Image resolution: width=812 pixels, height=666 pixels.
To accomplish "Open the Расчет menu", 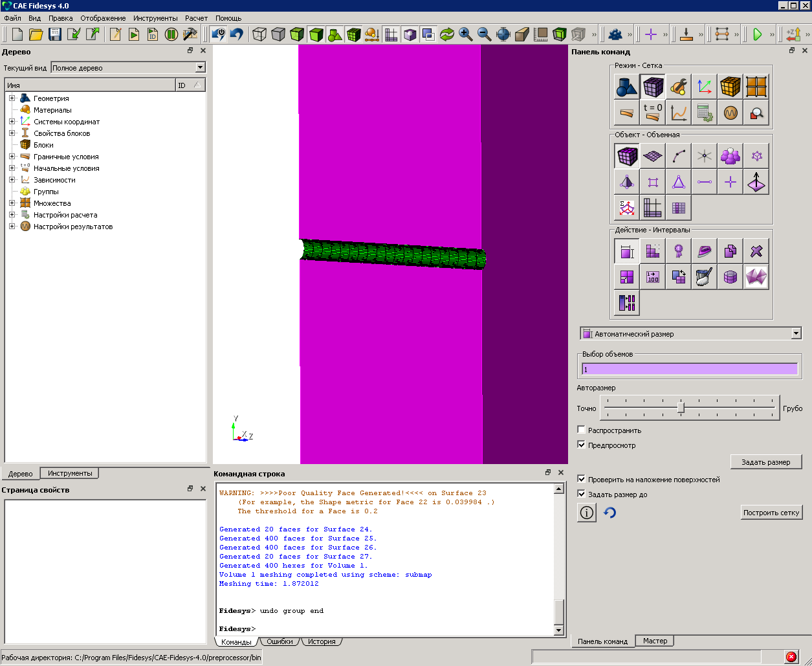I will tap(196, 18).
